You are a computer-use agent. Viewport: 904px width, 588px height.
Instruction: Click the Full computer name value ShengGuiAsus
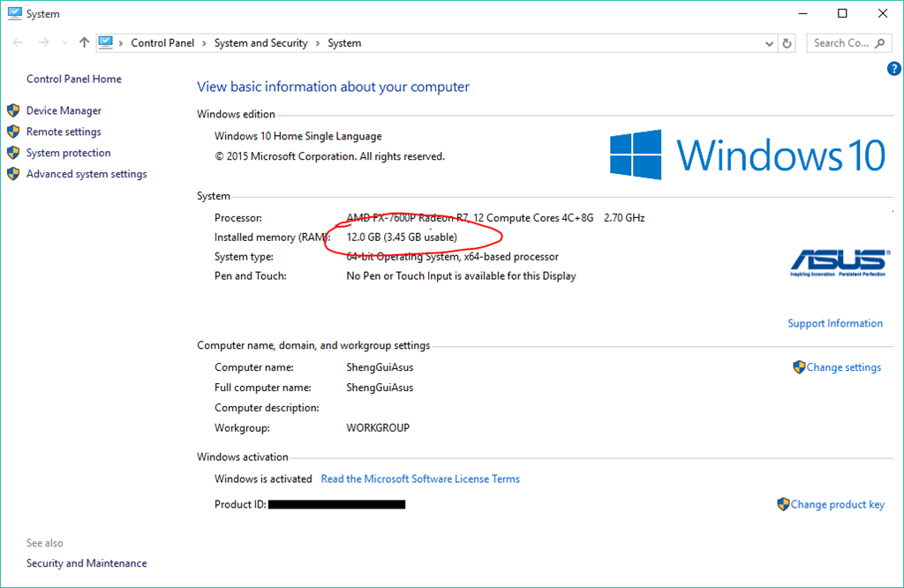click(x=380, y=388)
